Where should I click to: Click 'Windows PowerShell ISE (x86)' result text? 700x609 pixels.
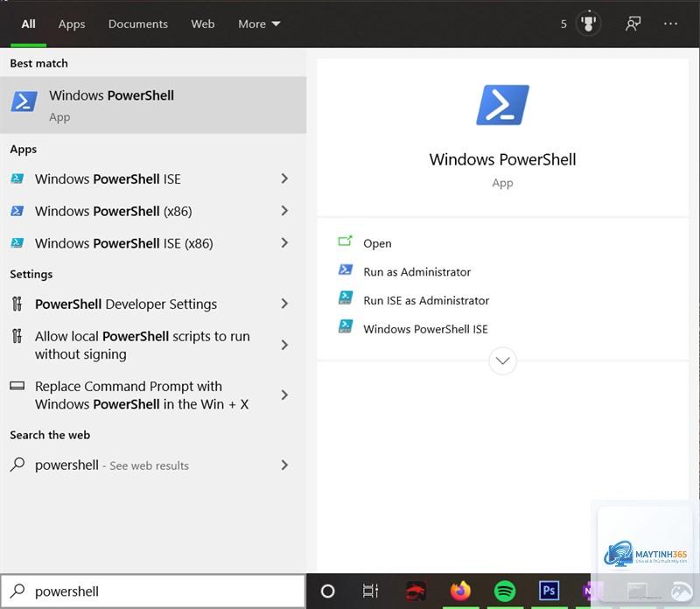tap(124, 243)
